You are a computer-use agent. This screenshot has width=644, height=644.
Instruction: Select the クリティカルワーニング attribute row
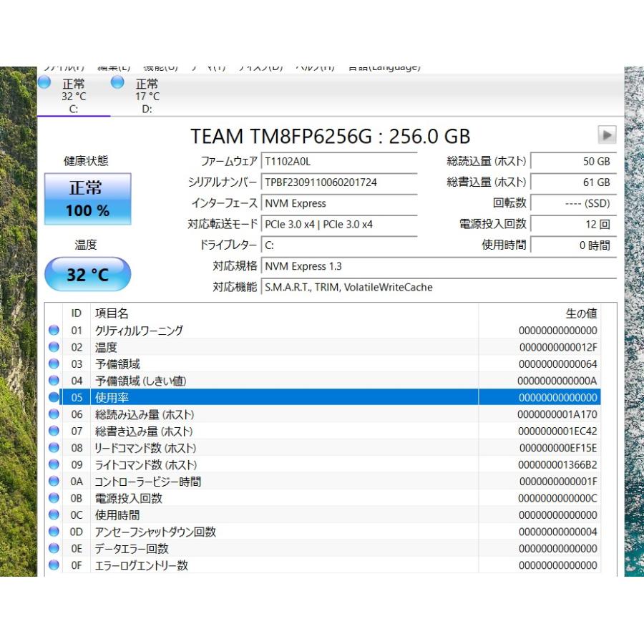[x=323, y=330]
